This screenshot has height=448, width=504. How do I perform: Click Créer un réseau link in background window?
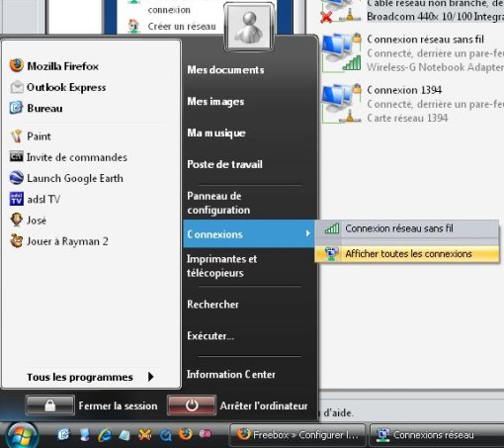point(182,26)
